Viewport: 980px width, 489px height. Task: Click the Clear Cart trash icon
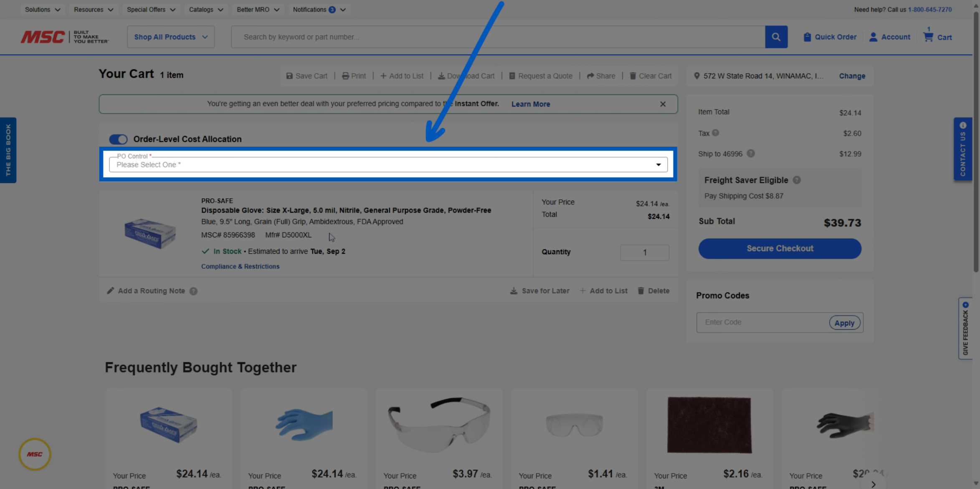633,76
